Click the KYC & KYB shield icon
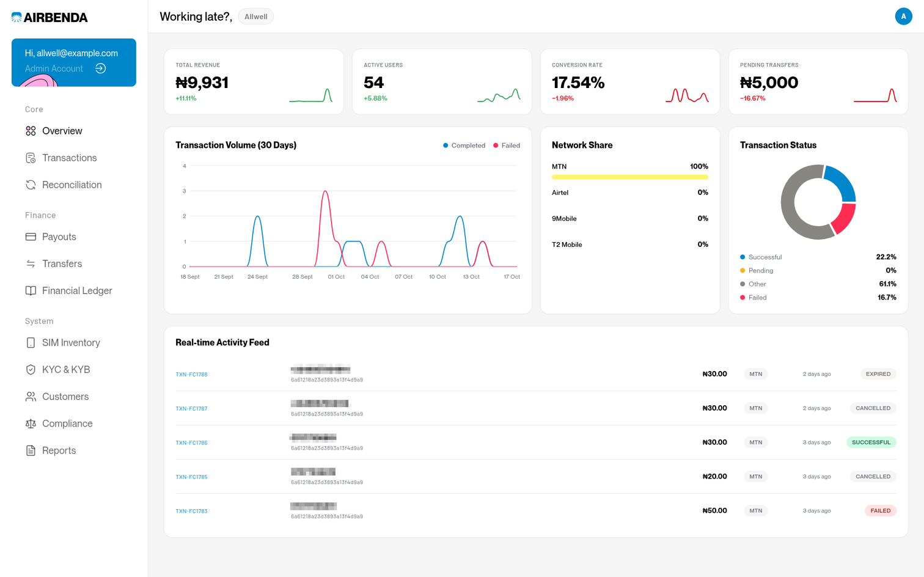The image size is (924, 577). coord(31,369)
